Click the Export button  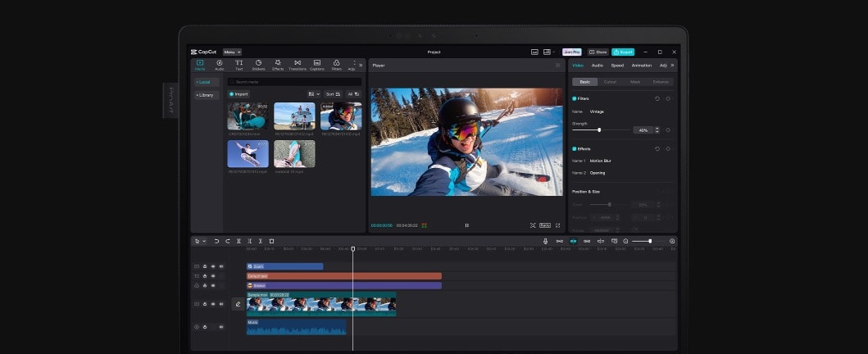[623, 52]
